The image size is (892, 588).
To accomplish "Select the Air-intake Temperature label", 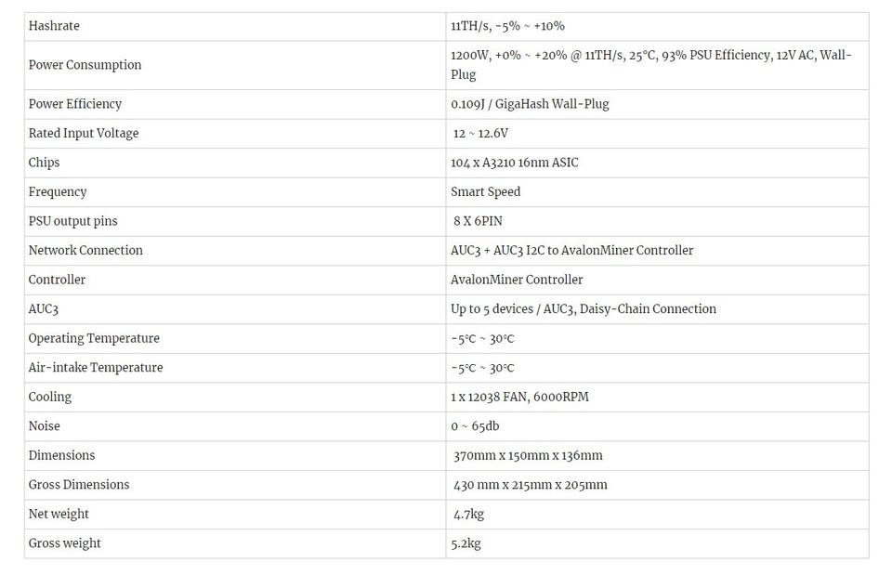I will coord(96,367).
